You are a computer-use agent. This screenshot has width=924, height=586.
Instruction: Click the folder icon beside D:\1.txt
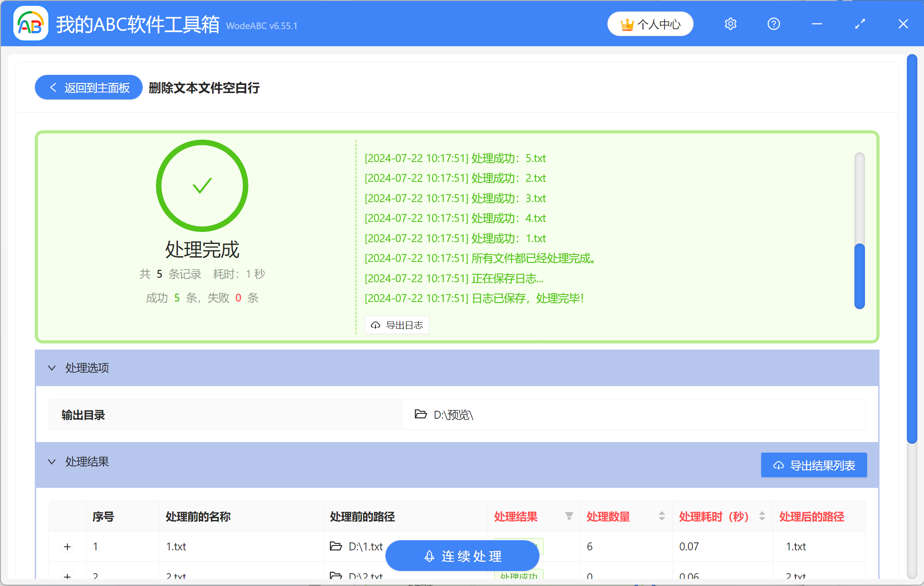pyautogui.click(x=336, y=546)
